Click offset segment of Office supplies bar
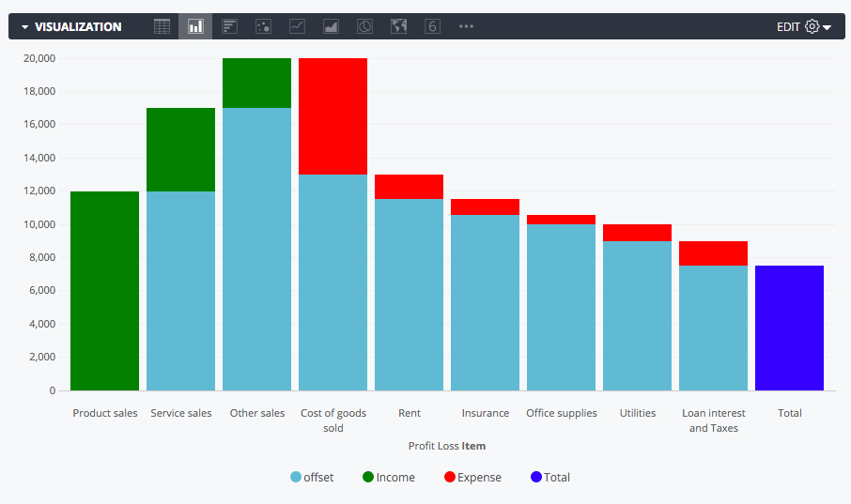Screen dimensions: 851x504 pos(561,307)
